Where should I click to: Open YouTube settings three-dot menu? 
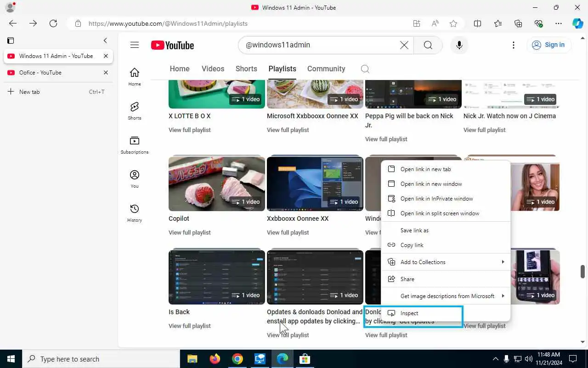coord(514,45)
